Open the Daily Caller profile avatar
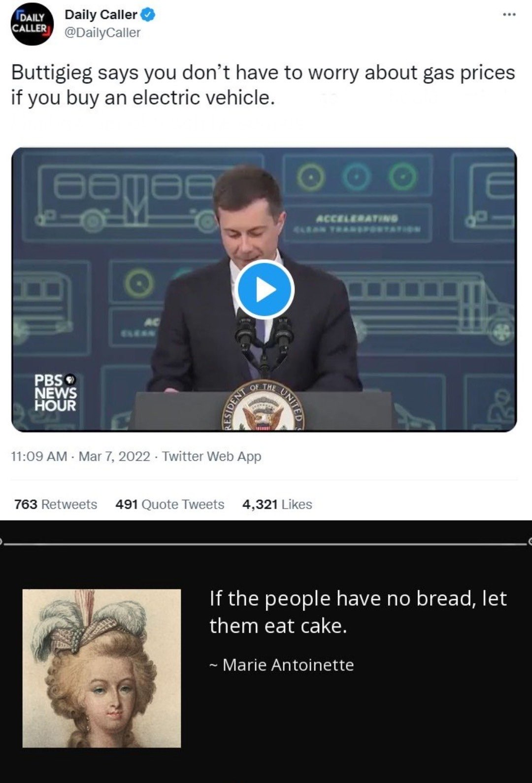This screenshot has height=783, width=532. click(32, 23)
